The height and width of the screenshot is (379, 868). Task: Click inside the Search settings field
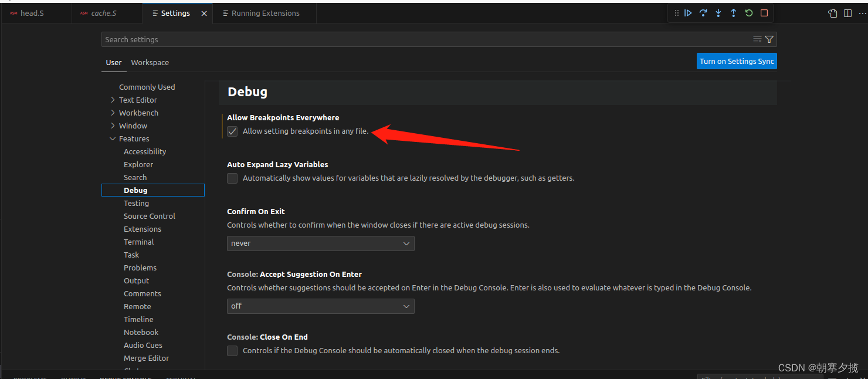pyautogui.click(x=352, y=39)
